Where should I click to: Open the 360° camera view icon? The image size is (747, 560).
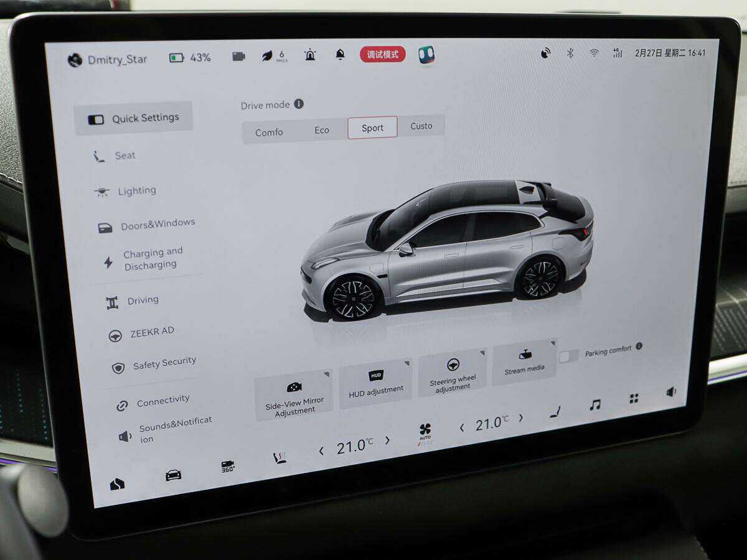point(228,467)
